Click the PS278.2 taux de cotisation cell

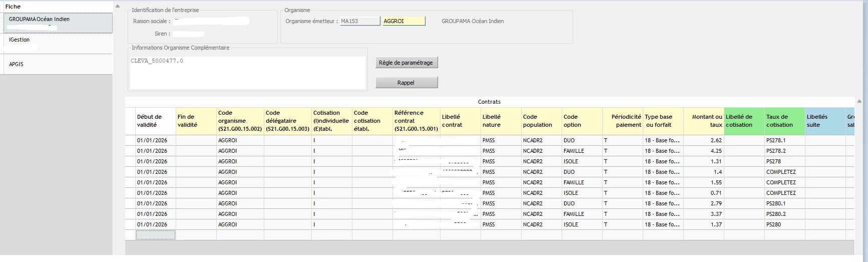point(784,151)
